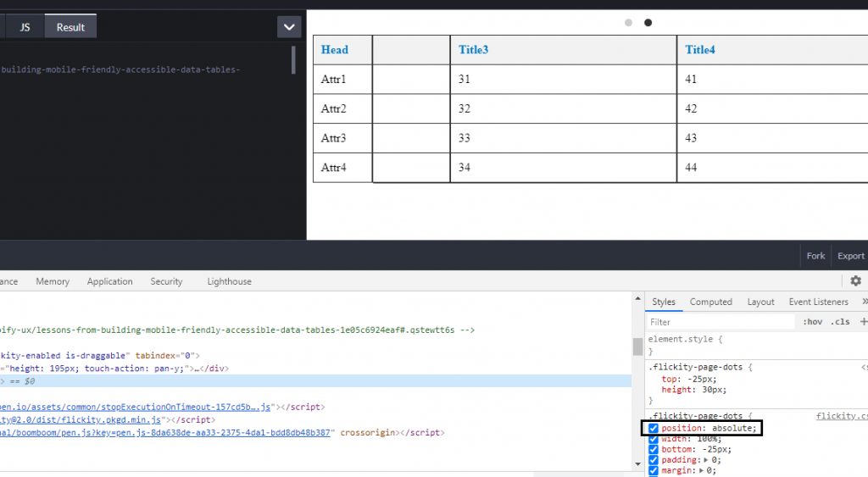Click the Attr2 row header
Screen dimensions: 868x477
tap(342, 108)
